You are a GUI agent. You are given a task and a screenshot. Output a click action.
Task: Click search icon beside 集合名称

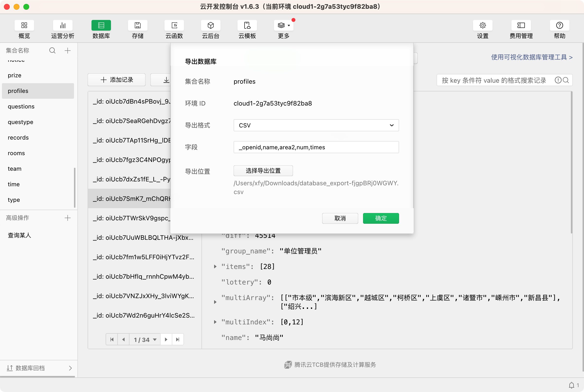click(52, 51)
